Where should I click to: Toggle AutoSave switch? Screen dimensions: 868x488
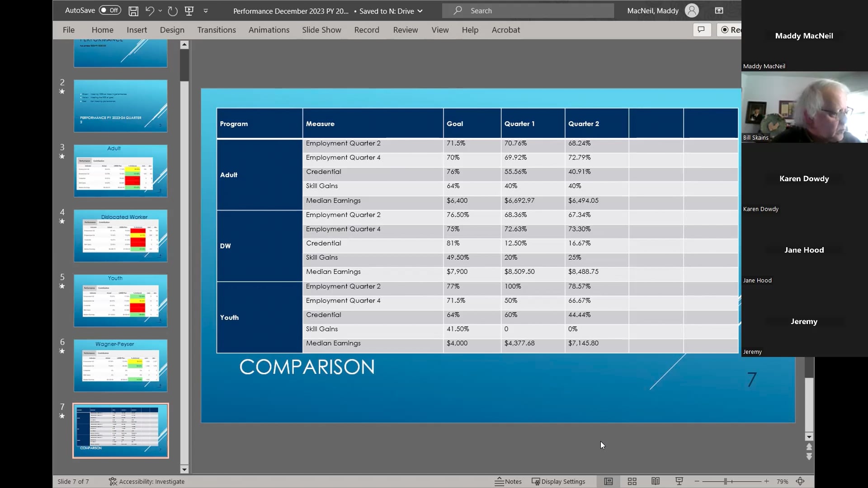pyautogui.click(x=110, y=10)
